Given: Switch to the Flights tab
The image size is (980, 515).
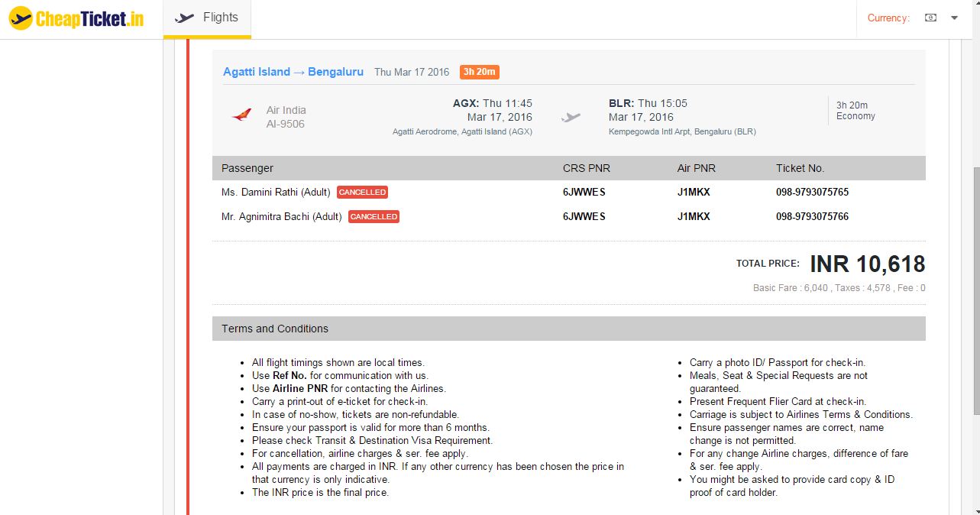Looking at the screenshot, I should click(207, 18).
